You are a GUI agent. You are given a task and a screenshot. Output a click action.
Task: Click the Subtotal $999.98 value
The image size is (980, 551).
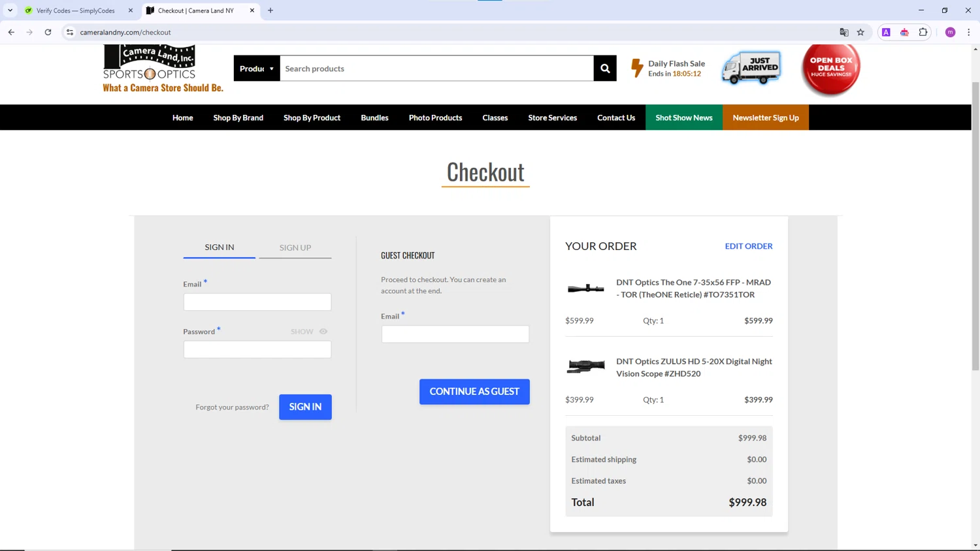[x=753, y=438]
